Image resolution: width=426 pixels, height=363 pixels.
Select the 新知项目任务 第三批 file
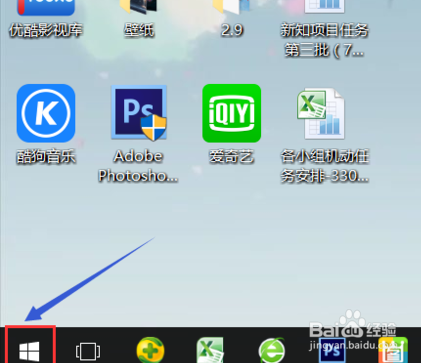324,7
